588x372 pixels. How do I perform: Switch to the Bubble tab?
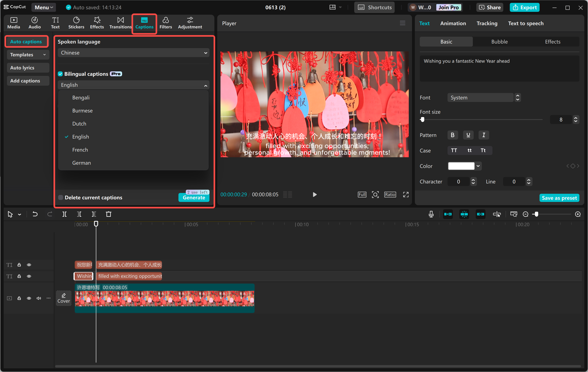(x=499, y=41)
